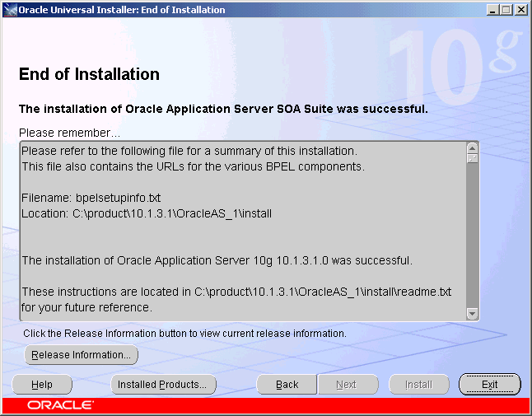Image resolution: width=532 pixels, height=416 pixels.
Task: Click the greyed-out Install button
Action: (419, 385)
